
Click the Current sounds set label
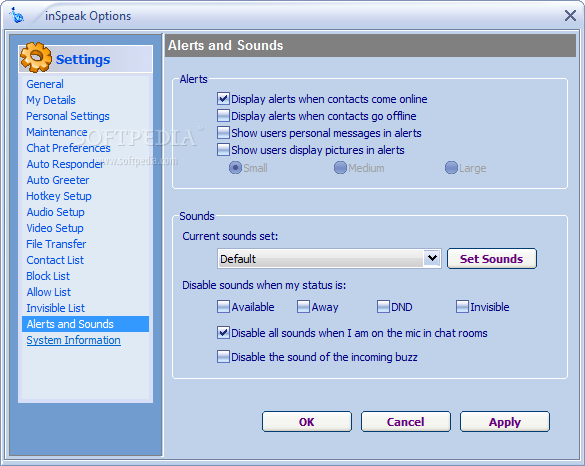pos(230,236)
